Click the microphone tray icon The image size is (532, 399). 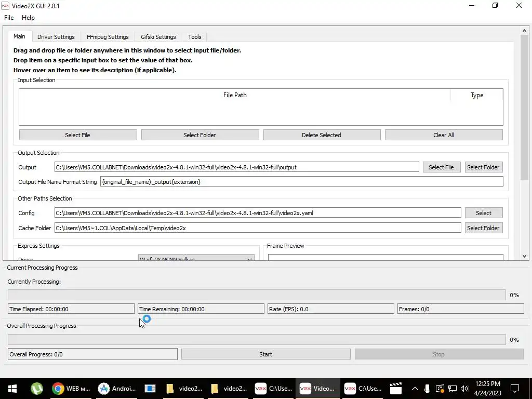(427, 389)
